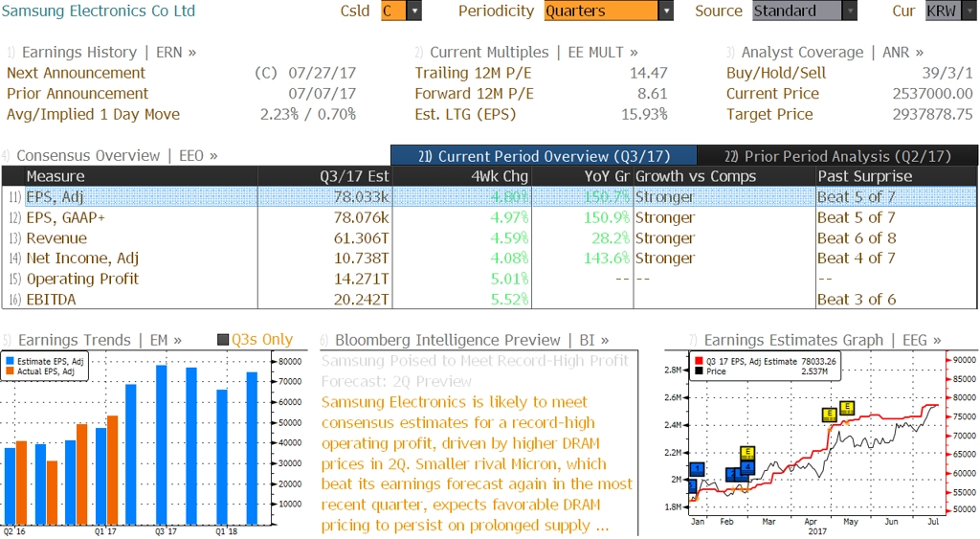This screenshot has width=980, height=539.
Task: Select the Operating Profit measure row
Action: coord(489,279)
